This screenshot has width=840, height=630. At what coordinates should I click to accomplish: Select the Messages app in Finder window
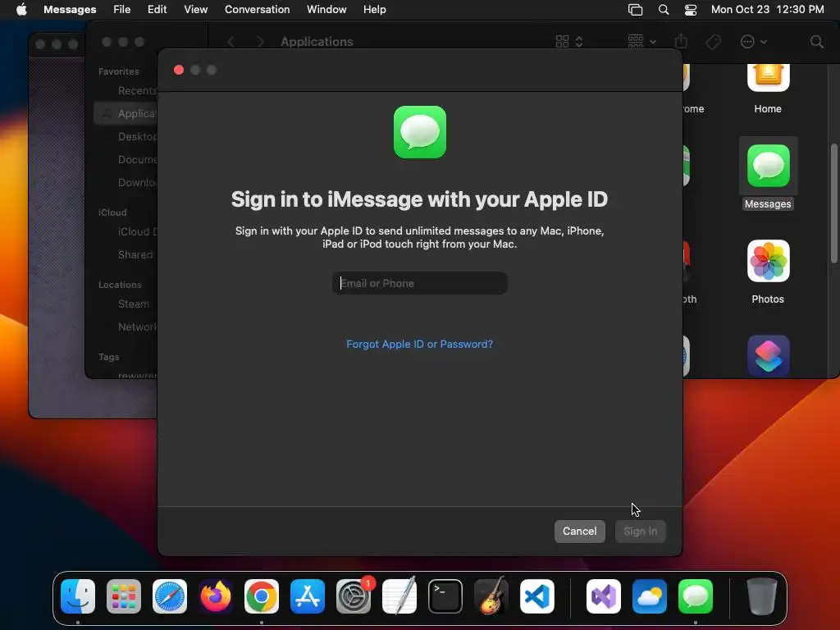tap(768, 174)
